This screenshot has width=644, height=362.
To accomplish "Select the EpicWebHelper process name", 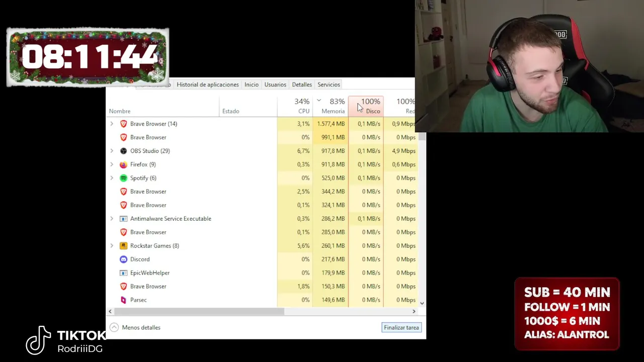I will click(150, 273).
